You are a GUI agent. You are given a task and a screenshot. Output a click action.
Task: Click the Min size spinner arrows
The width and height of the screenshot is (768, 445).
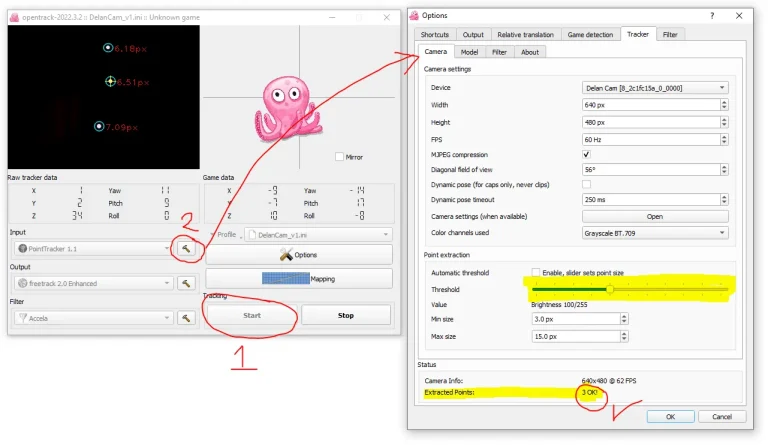(624, 319)
